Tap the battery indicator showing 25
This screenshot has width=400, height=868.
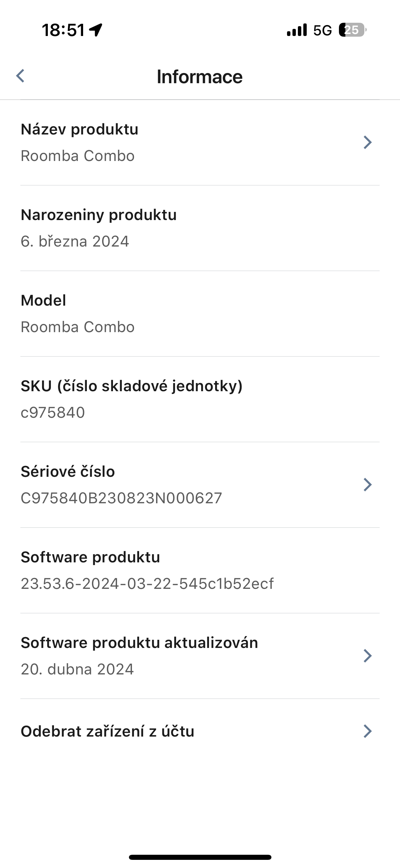pyautogui.click(x=351, y=30)
